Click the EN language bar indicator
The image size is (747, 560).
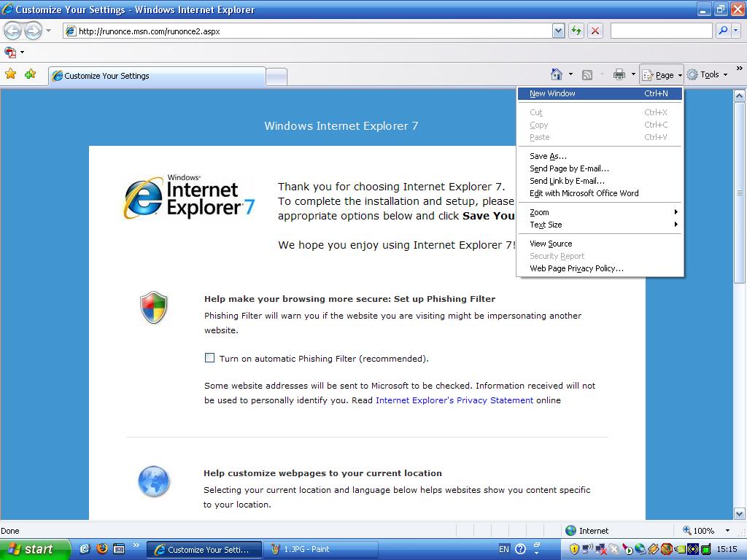click(x=503, y=549)
